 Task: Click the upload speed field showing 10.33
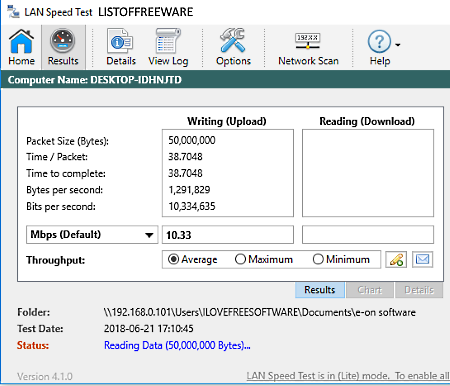[228, 235]
